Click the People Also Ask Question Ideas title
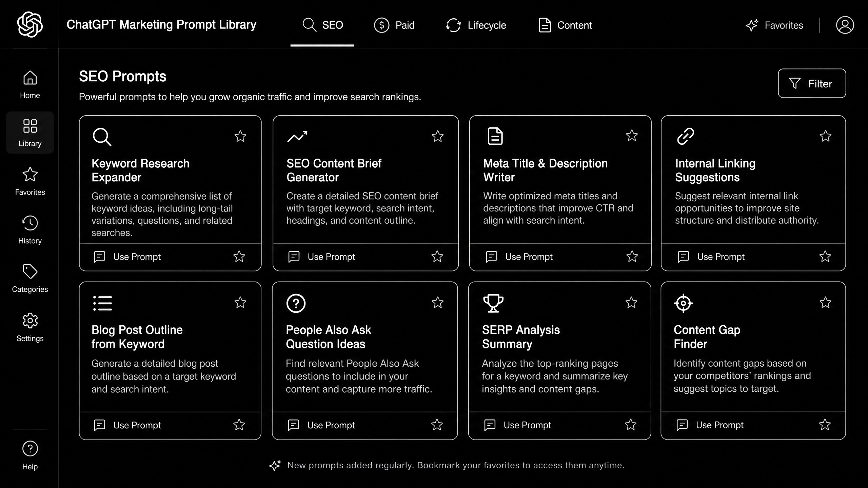The height and width of the screenshot is (488, 868). 328,337
